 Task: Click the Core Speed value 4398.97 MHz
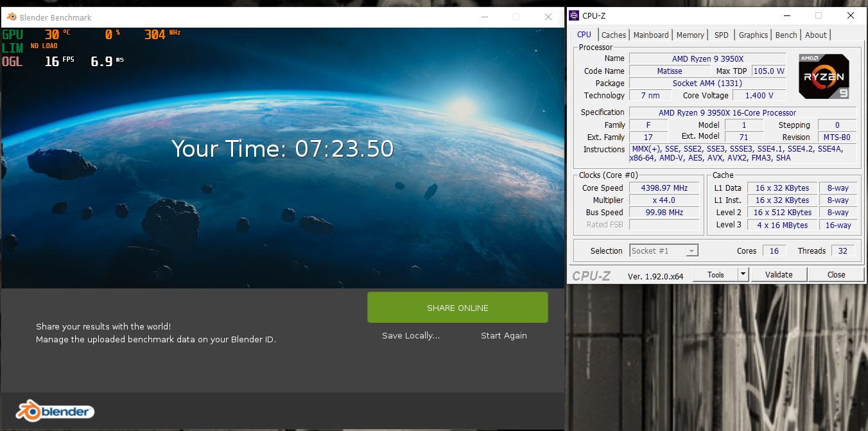pos(664,188)
